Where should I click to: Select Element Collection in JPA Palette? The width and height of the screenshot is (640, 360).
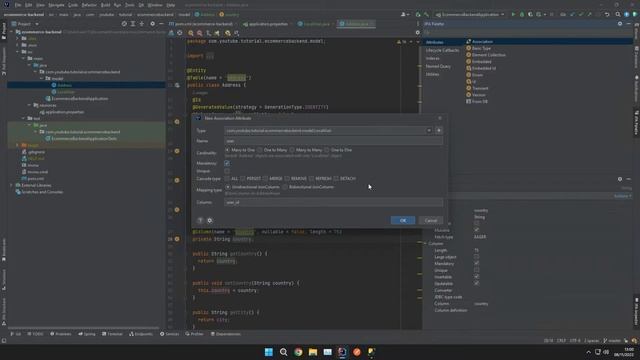tap(489, 55)
